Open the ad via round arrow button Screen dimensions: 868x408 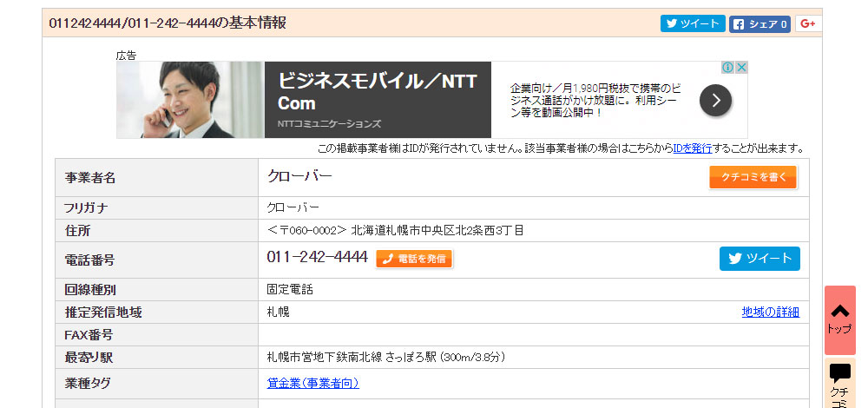715,100
